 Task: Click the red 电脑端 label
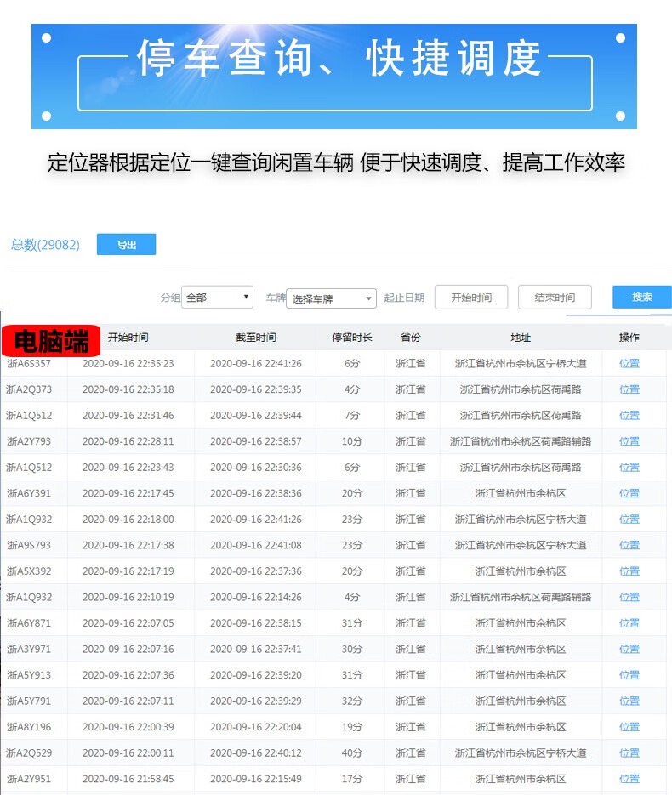click(51, 340)
